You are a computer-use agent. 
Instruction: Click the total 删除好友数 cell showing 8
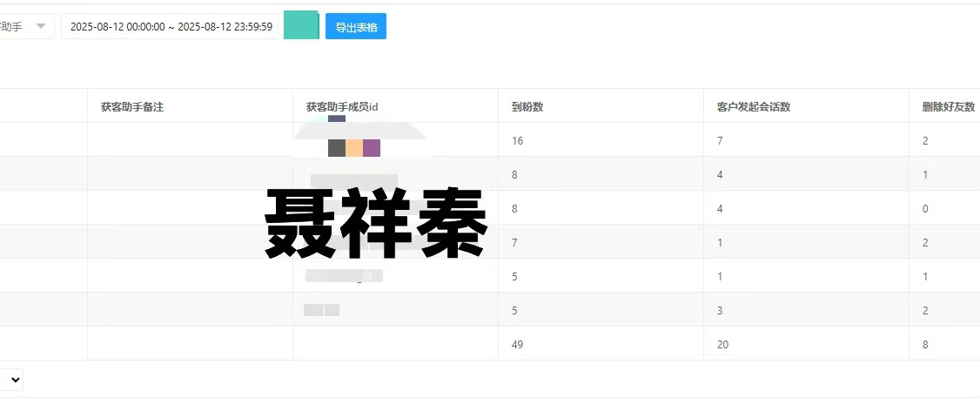pyautogui.click(x=945, y=344)
